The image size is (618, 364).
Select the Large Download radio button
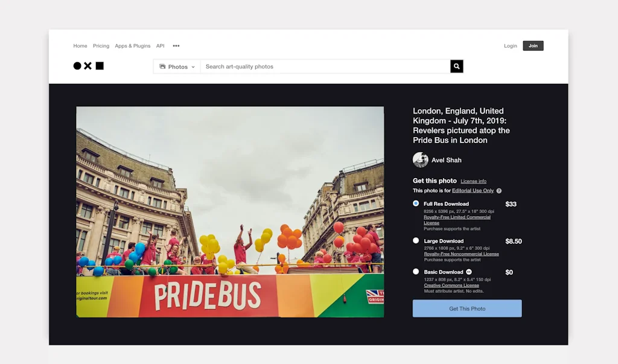point(416,241)
